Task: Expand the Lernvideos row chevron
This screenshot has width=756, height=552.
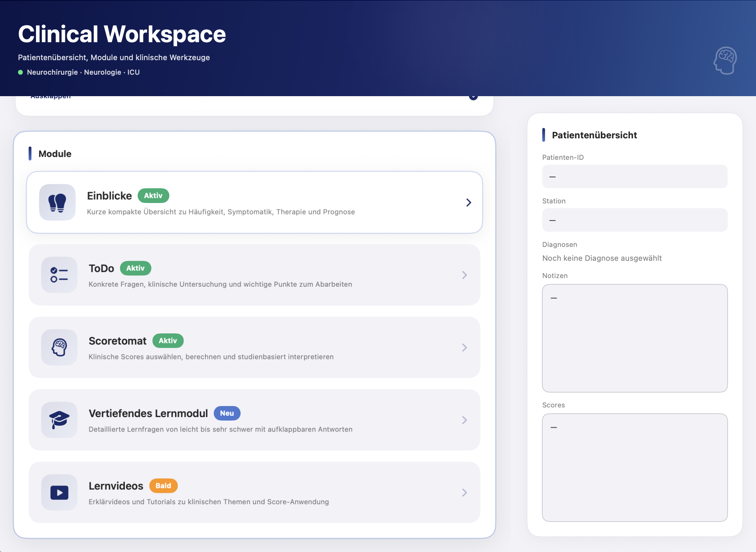Action: pyautogui.click(x=464, y=493)
